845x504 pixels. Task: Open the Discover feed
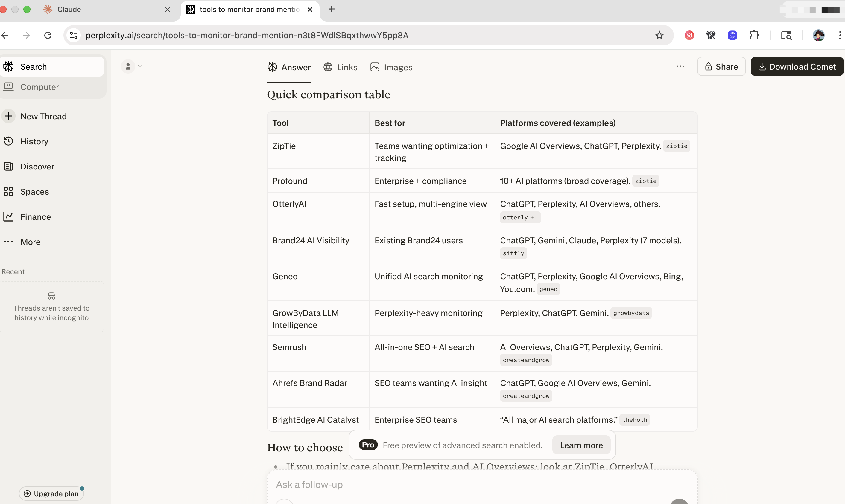pyautogui.click(x=37, y=167)
